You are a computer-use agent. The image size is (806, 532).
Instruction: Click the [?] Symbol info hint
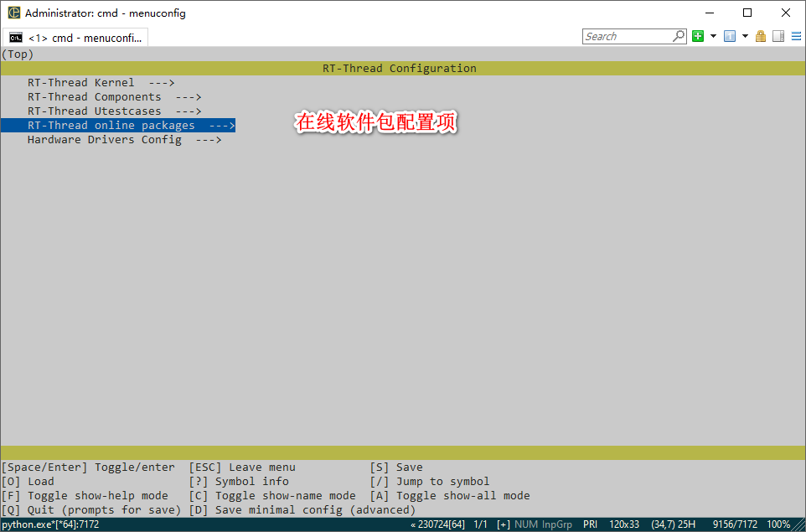[x=239, y=482]
